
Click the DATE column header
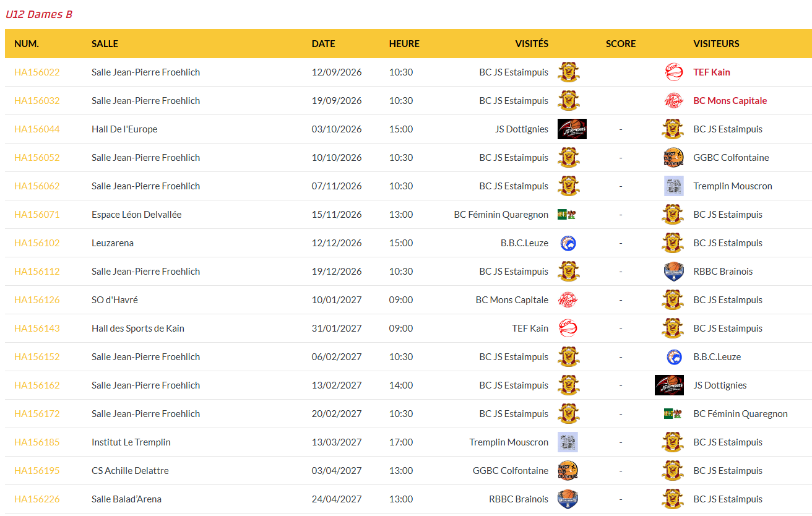[x=324, y=44]
